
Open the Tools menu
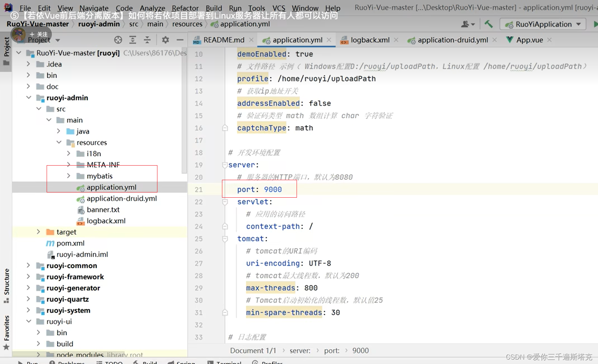pos(257,8)
